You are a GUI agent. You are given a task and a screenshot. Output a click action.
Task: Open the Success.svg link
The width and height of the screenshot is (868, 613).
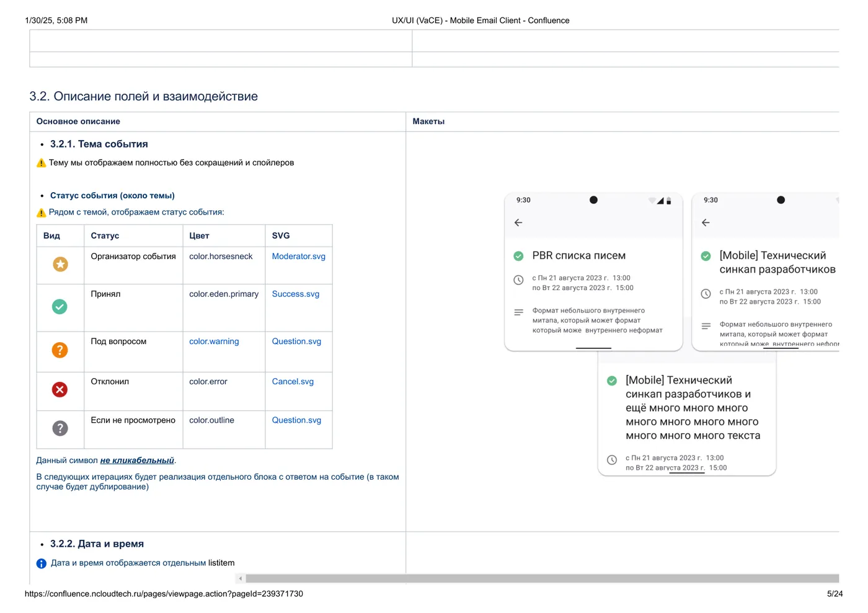pyautogui.click(x=296, y=294)
